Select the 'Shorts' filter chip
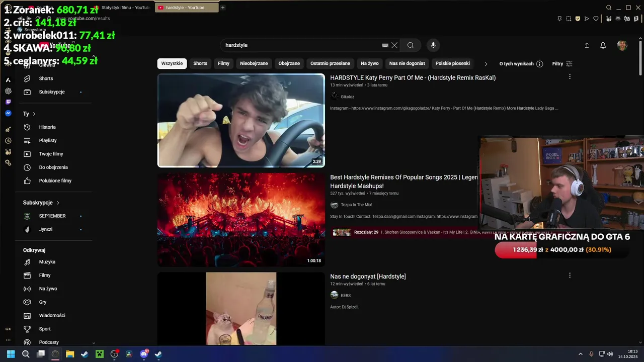 (200, 63)
